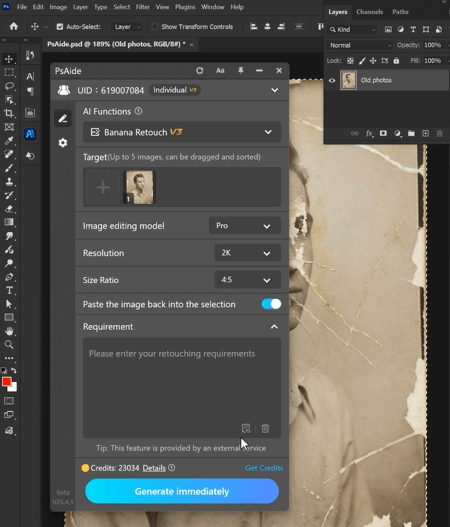This screenshot has height=527, width=450.
Task: Open the credits Details link
Action: pos(154,468)
